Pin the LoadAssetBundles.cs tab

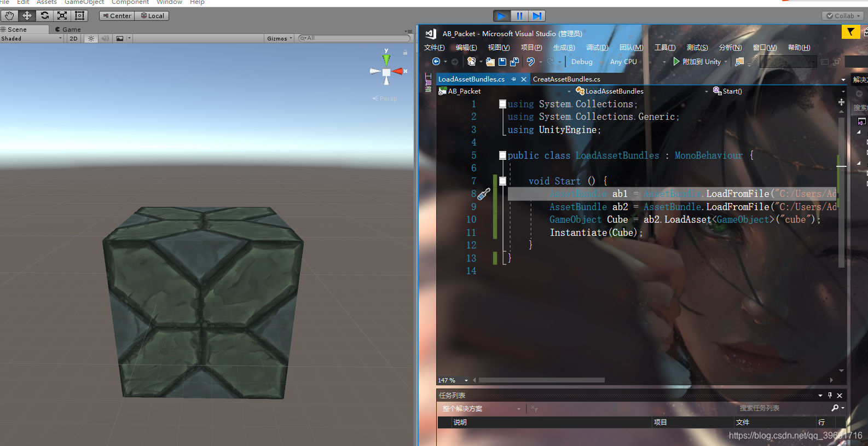[513, 79]
